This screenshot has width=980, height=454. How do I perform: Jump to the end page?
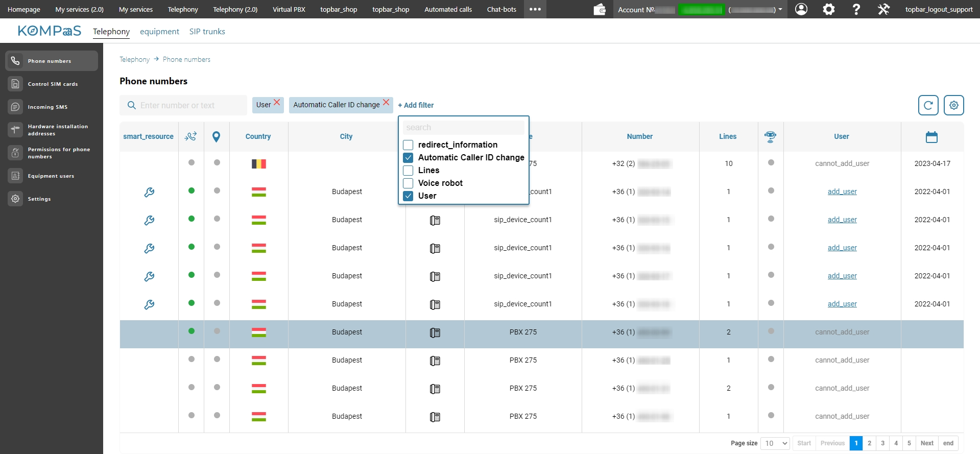click(x=948, y=443)
